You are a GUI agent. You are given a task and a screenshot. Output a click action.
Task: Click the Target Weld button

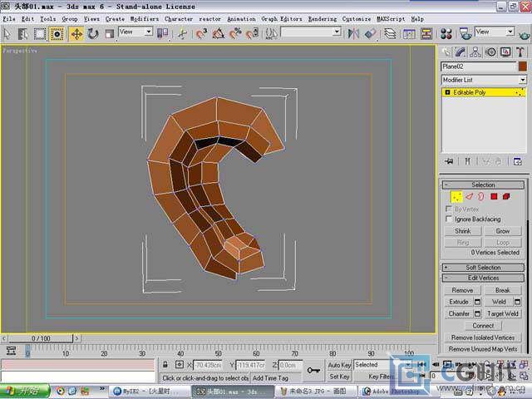[x=502, y=314]
